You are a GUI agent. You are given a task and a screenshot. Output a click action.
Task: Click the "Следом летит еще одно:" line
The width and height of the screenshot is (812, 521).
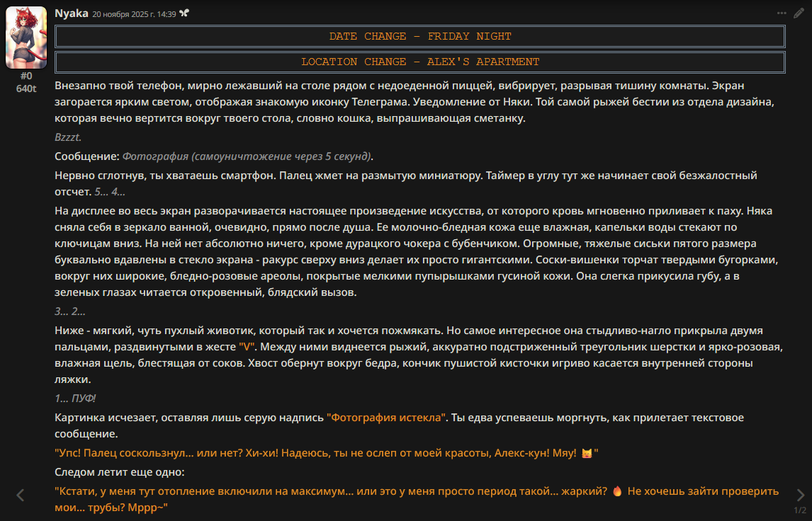click(x=119, y=472)
